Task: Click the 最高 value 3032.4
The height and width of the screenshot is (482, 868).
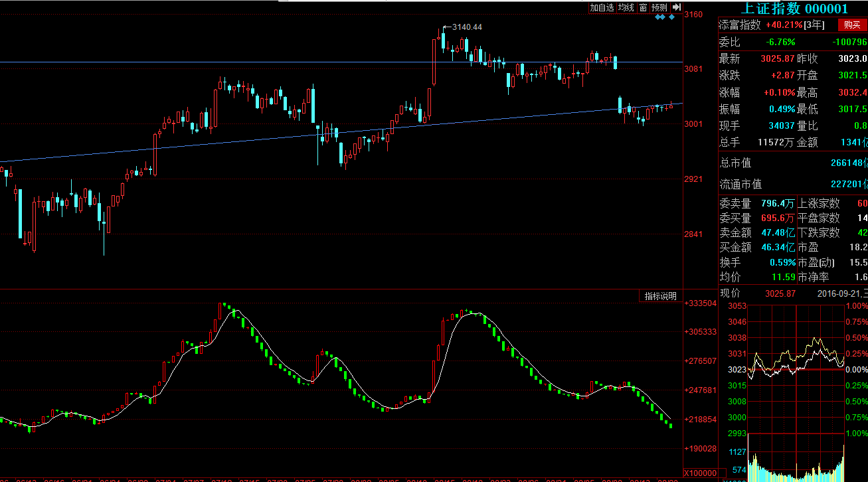Action: [851, 92]
